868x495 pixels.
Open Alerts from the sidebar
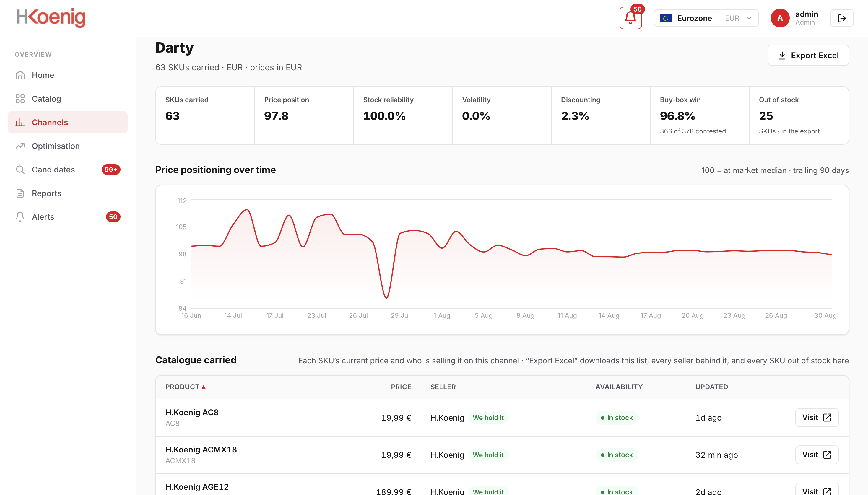tap(68, 217)
